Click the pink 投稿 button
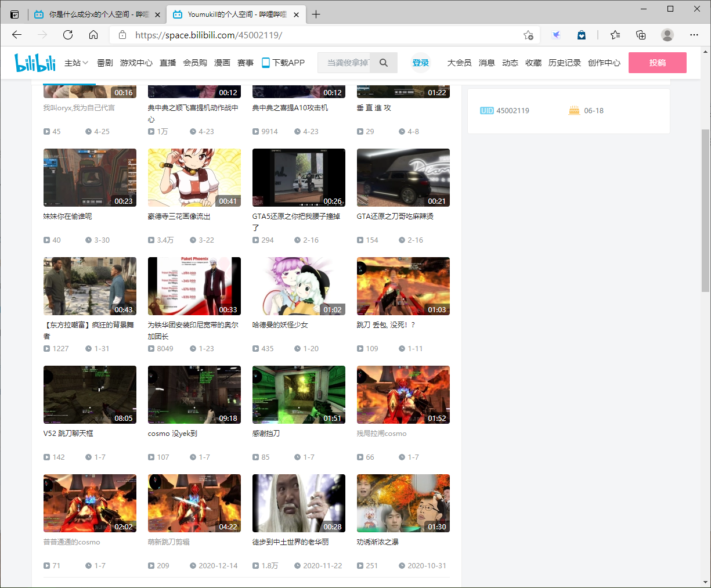 (x=657, y=62)
